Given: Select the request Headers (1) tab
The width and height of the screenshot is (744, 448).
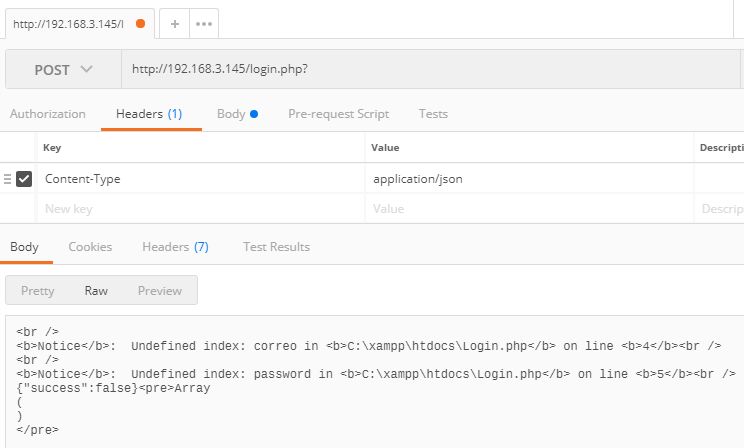Looking at the screenshot, I should tap(149, 114).
